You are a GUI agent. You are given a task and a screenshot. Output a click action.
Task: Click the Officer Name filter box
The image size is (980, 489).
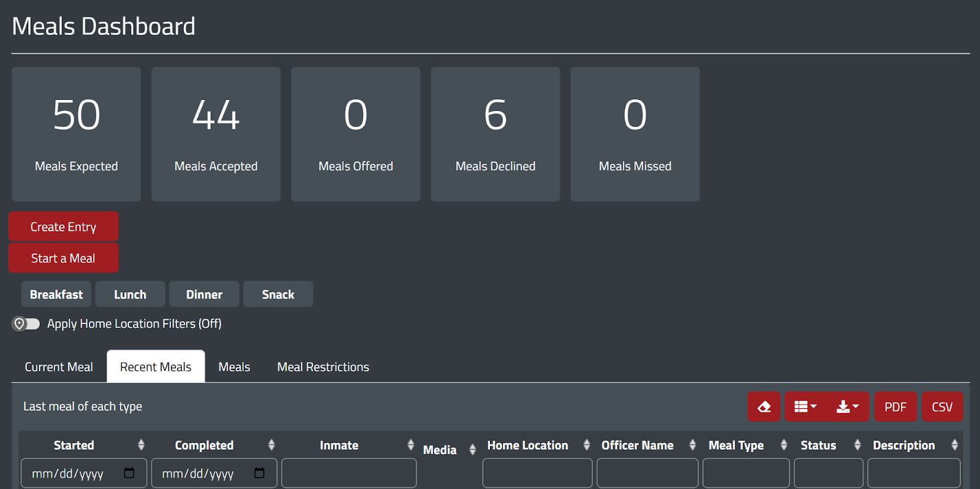pyautogui.click(x=647, y=473)
